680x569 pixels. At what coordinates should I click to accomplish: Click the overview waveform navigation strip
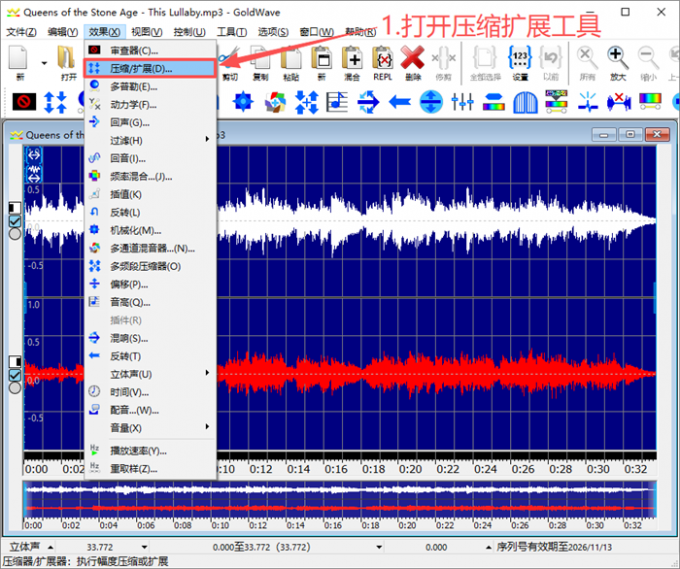pyautogui.click(x=340, y=499)
